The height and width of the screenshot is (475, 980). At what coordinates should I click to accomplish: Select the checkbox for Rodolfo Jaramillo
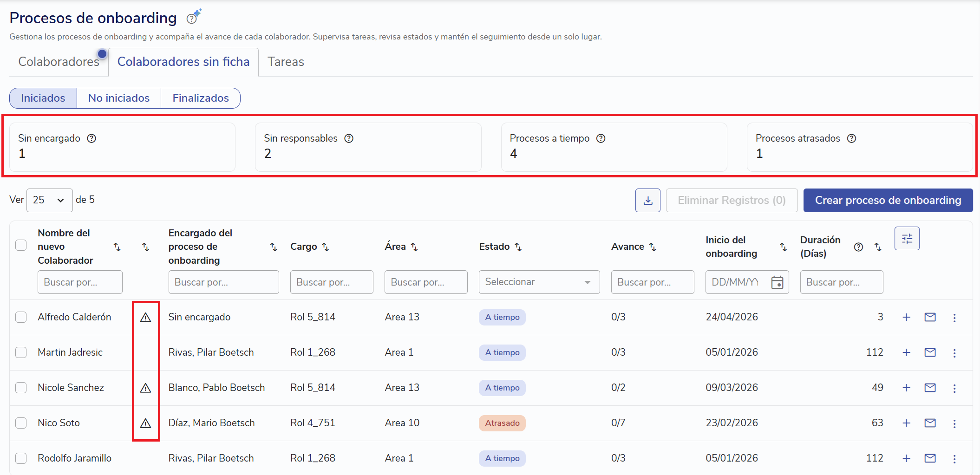(21, 458)
